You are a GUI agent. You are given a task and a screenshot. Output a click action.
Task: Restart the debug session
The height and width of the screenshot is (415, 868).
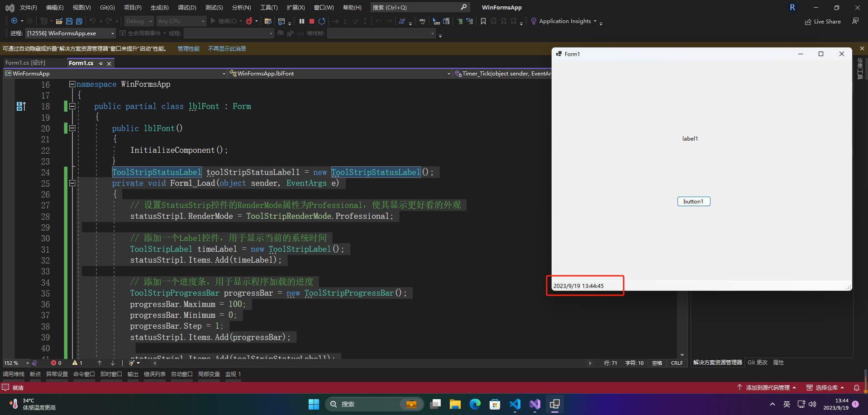point(322,21)
